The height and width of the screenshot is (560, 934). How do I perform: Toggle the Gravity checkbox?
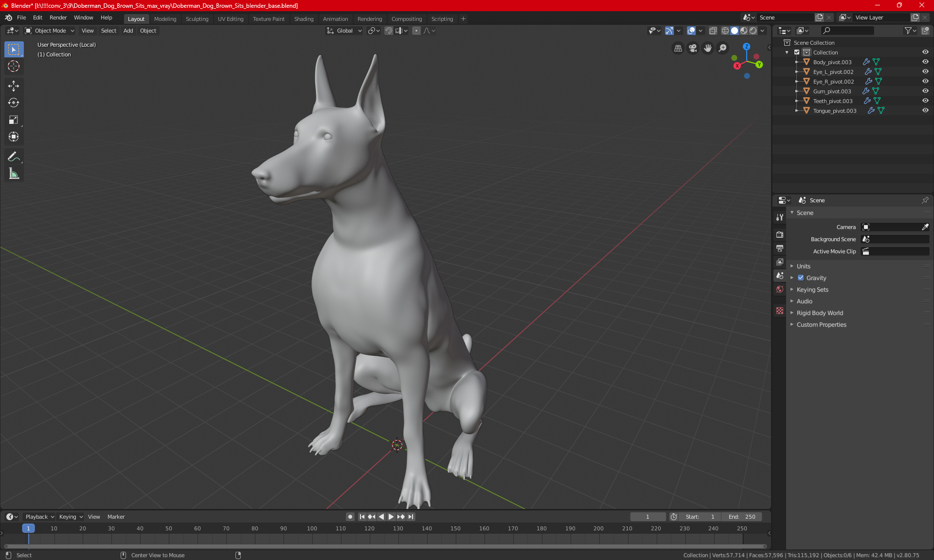[x=801, y=278]
